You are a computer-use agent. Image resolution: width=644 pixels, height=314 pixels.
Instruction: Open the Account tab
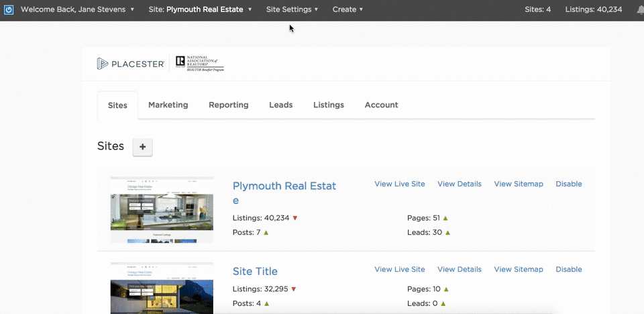(x=381, y=105)
